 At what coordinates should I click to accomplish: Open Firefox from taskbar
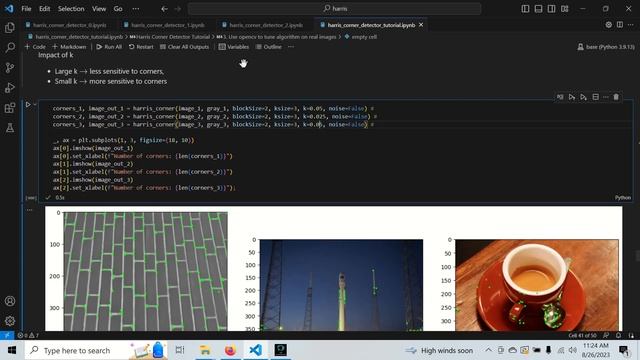(230, 350)
